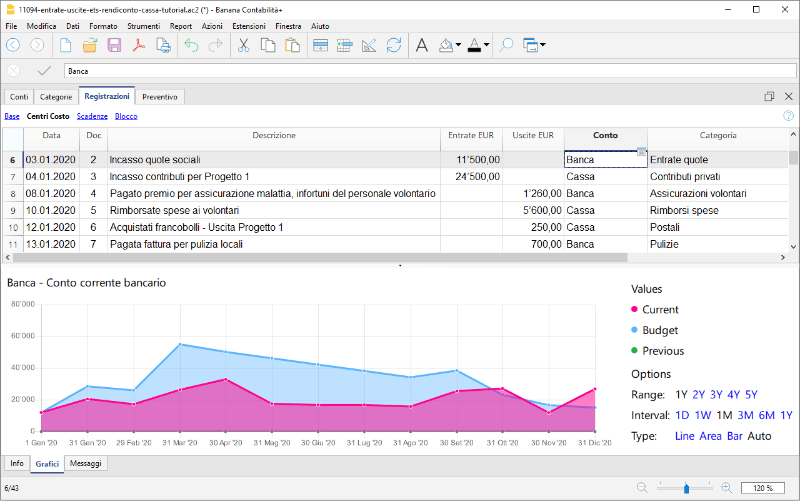
Task: Export to PDF using the toolbar icon
Action: pos(138,45)
